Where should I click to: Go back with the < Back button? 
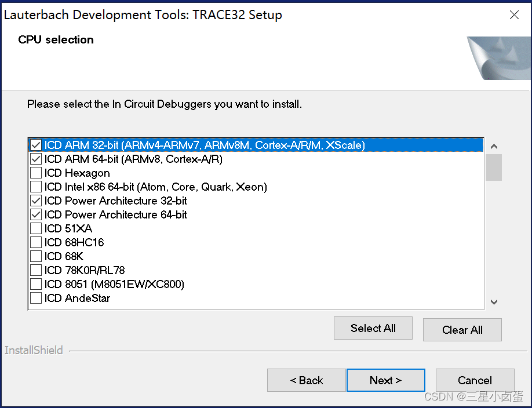[x=307, y=380]
